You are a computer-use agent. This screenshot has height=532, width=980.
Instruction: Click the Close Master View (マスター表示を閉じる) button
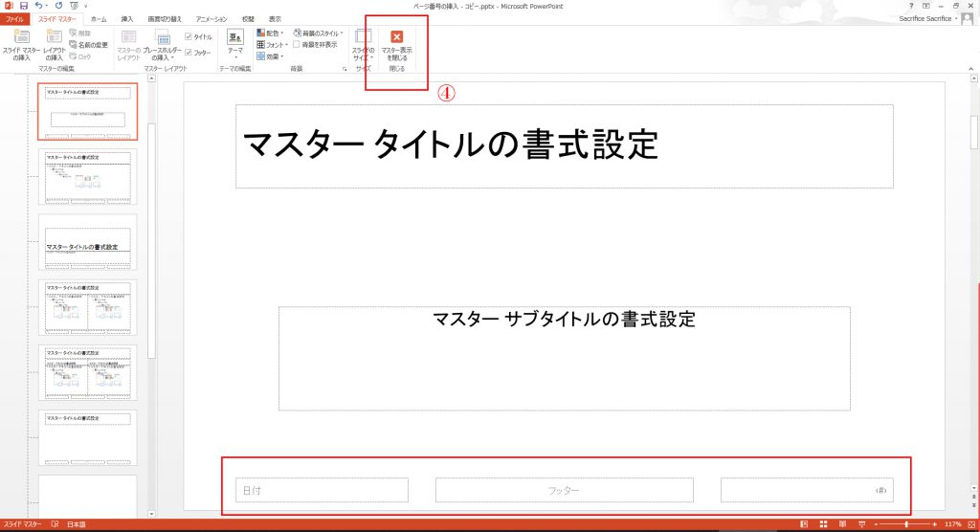click(x=396, y=46)
